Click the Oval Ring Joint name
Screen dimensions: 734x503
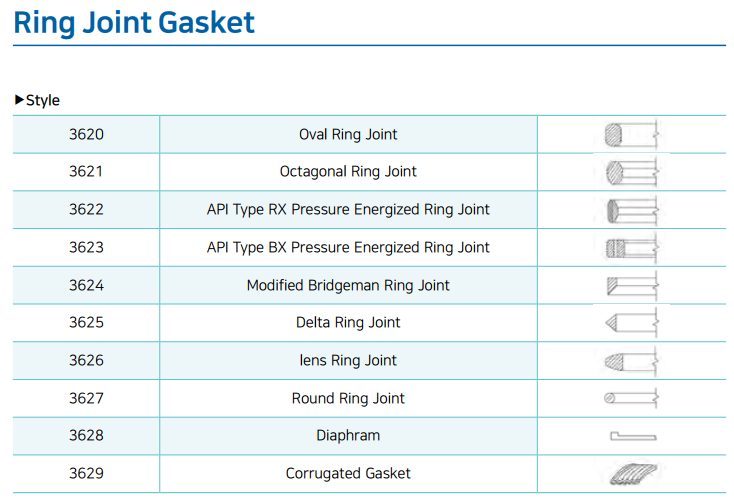pos(348,134)
